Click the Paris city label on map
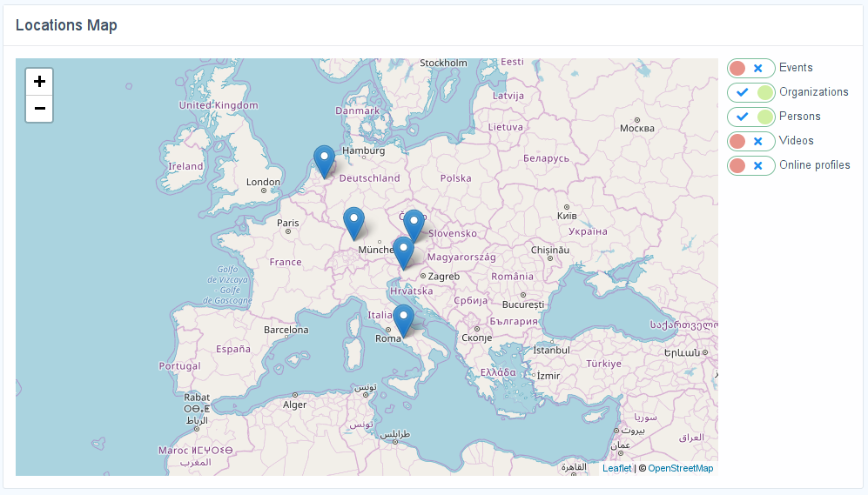 (287, 223)
